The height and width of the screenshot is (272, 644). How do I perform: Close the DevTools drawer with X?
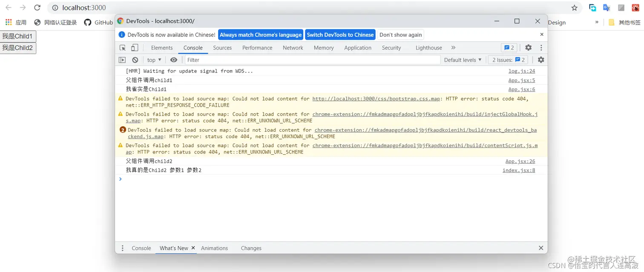(541, 248)
